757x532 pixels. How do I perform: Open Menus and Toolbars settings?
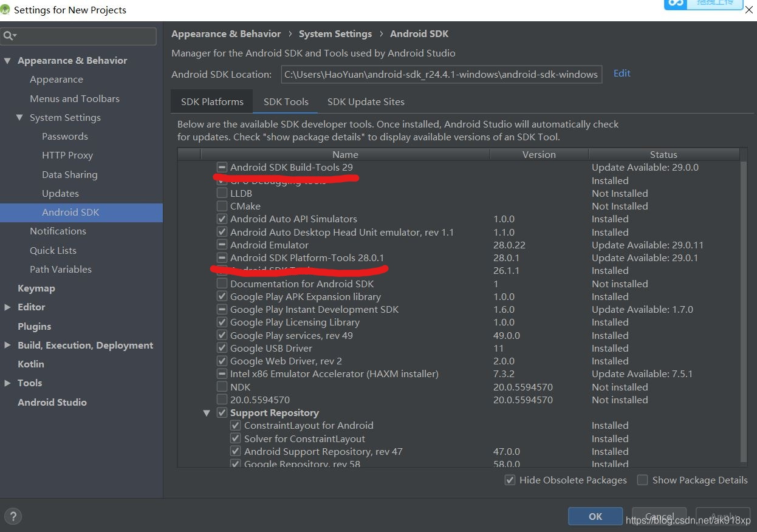75,98
